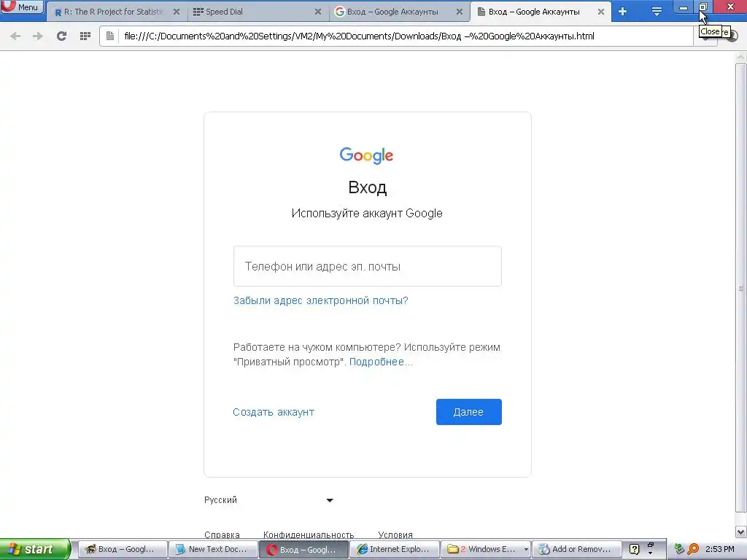Restore the Opera window size
747x560 pixels.
[703, 7]
